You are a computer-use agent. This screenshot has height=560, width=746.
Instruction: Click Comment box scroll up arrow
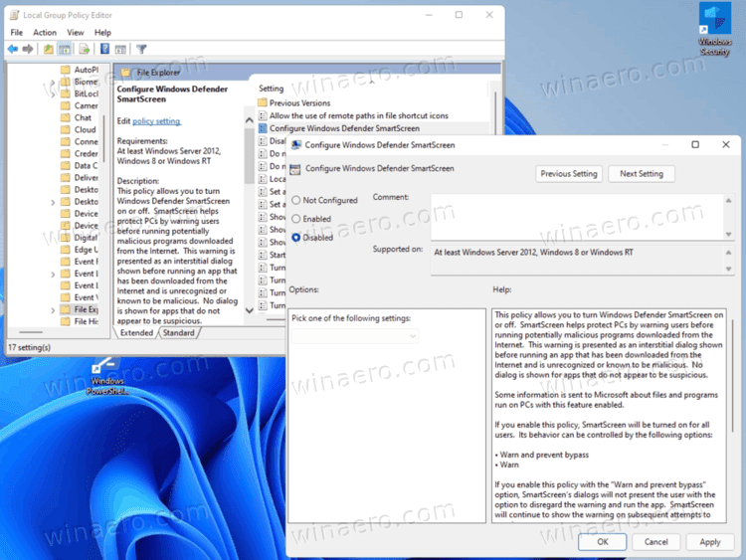click(x=728, y=200)
